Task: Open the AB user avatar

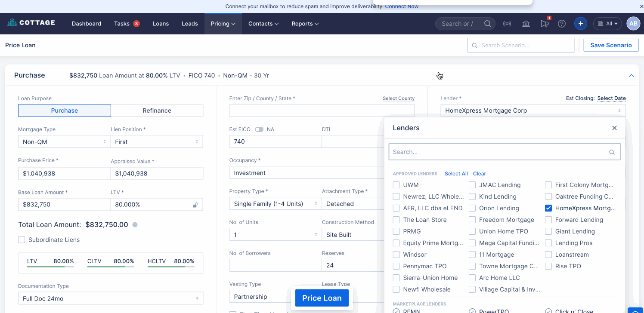Action: (633, 24)
